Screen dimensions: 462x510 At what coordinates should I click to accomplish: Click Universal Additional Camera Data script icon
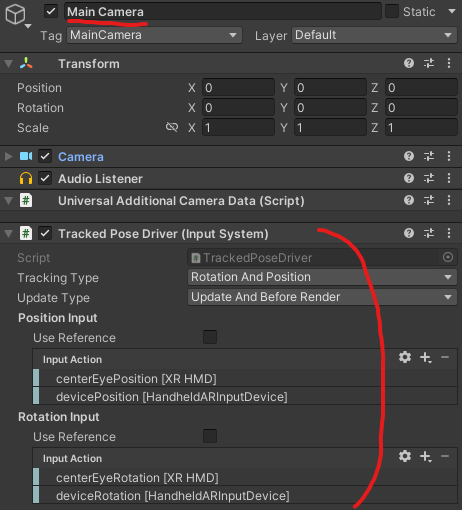(x=26, y=200)
